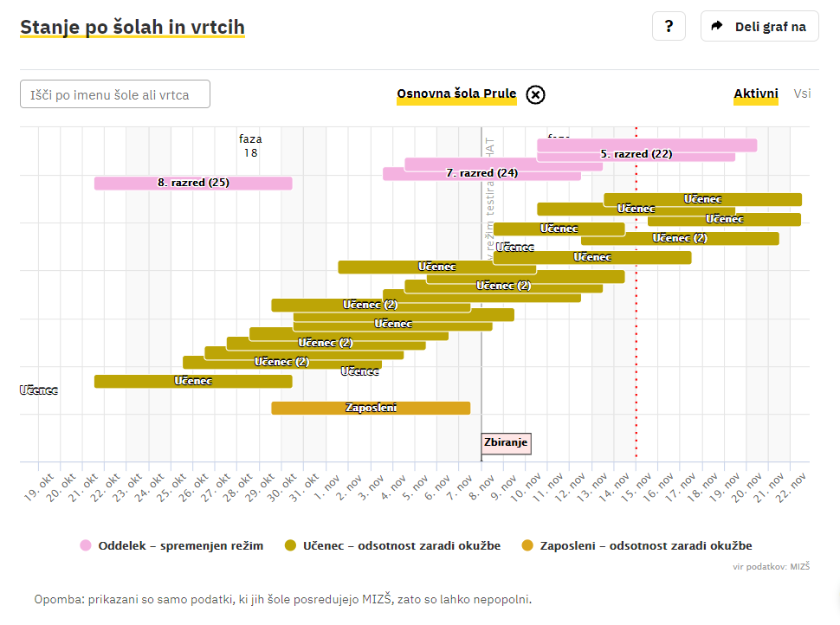
Task: Toggle the Učenec legend dot
Action: (291, 545)
